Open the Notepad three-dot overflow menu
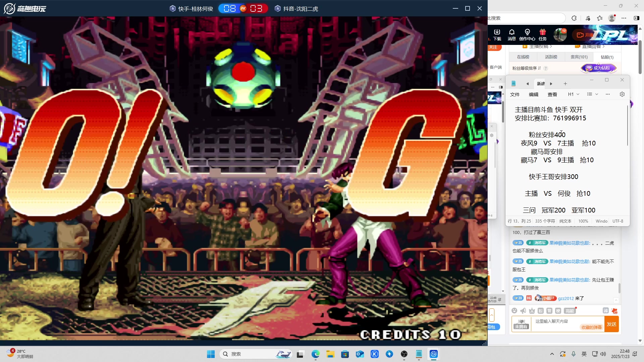This screenshot has width=644, height=362. 608,94
